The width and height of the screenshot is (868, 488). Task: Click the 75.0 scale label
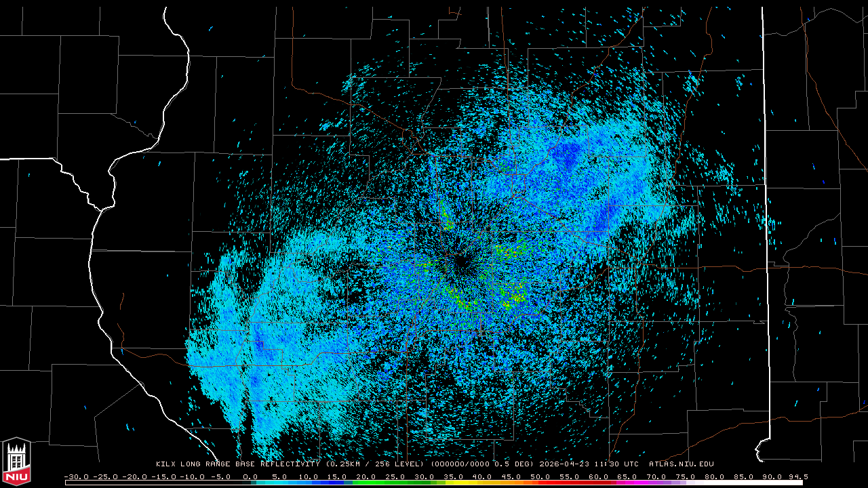686,476
